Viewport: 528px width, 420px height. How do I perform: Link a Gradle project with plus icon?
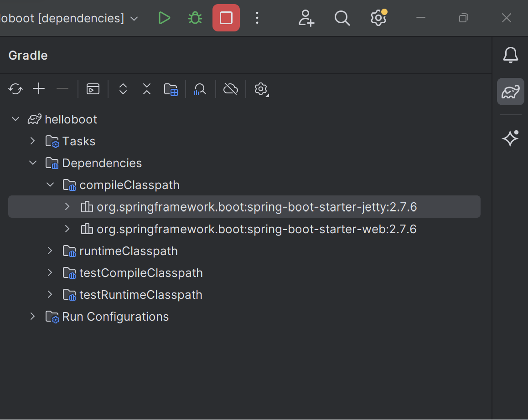tap(39, 89)
